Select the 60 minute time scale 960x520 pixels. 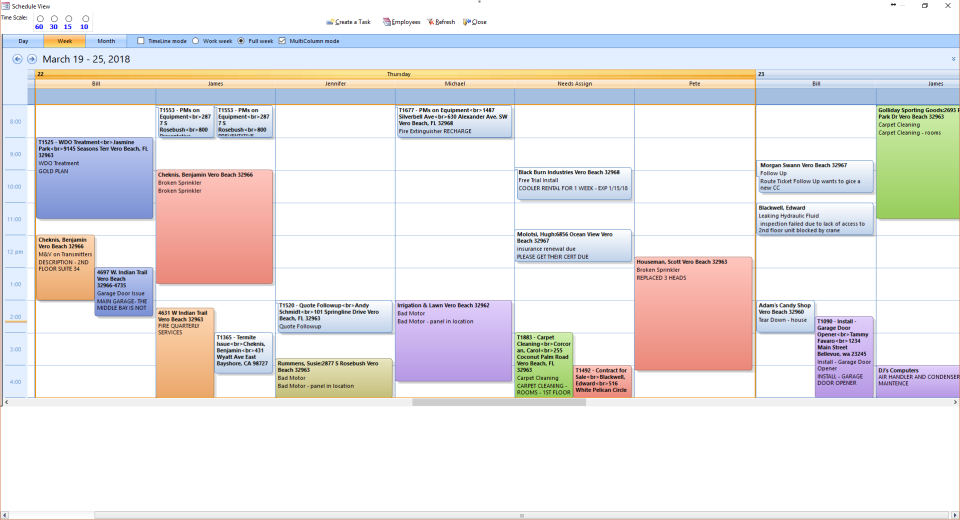pos(40,19)
